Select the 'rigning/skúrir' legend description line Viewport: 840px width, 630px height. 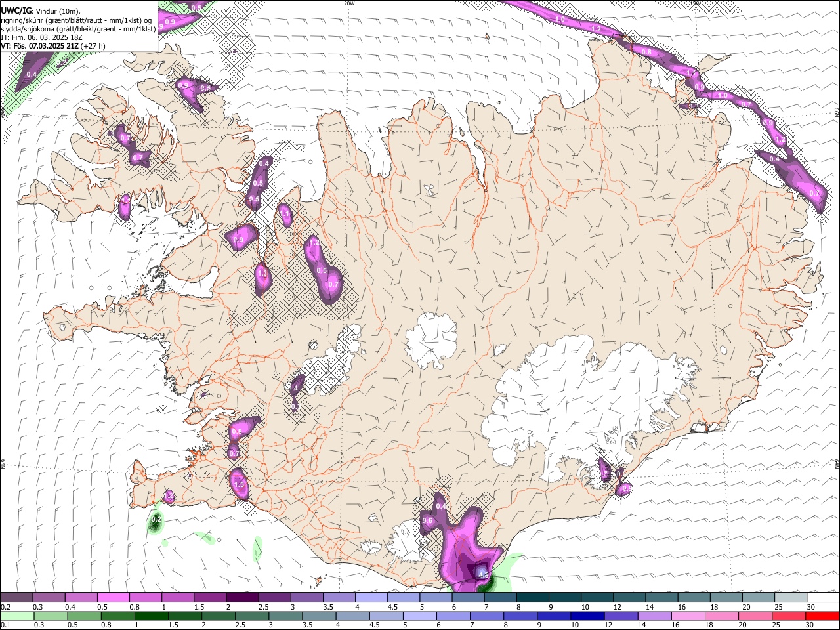(76, 20)
